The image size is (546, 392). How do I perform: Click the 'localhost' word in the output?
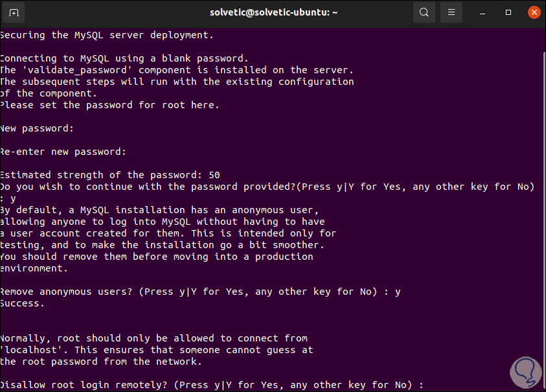(27, 350)
